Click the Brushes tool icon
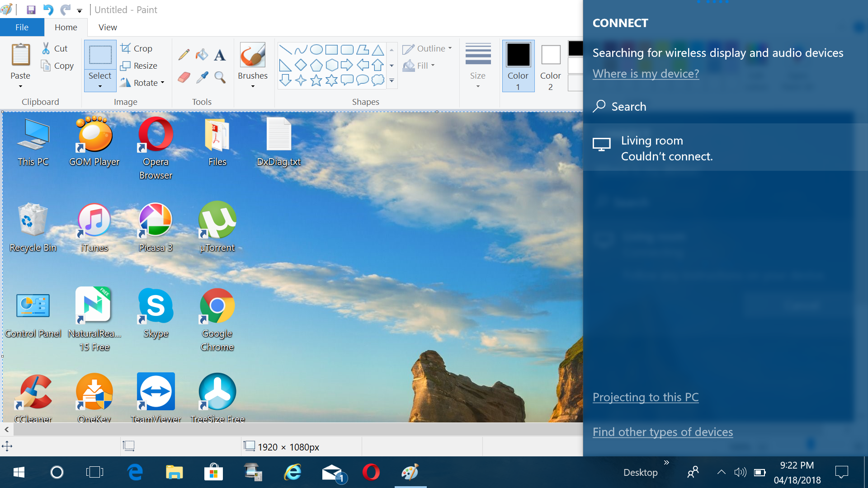The image size is (868, 488). [253, 55]
